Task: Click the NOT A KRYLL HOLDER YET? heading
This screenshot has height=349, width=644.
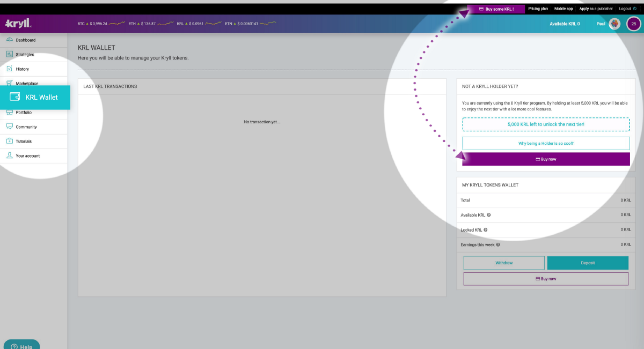Action: pos(490,86)
